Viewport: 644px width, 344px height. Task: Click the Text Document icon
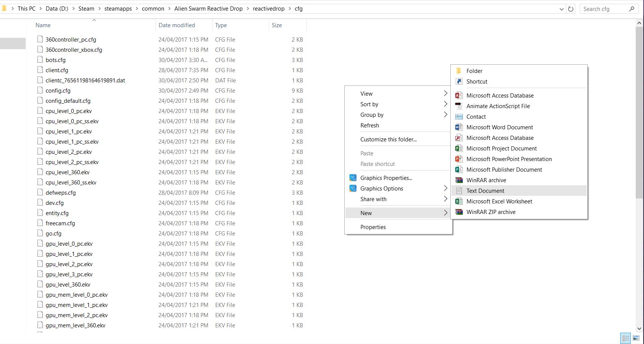click(459, 191)
